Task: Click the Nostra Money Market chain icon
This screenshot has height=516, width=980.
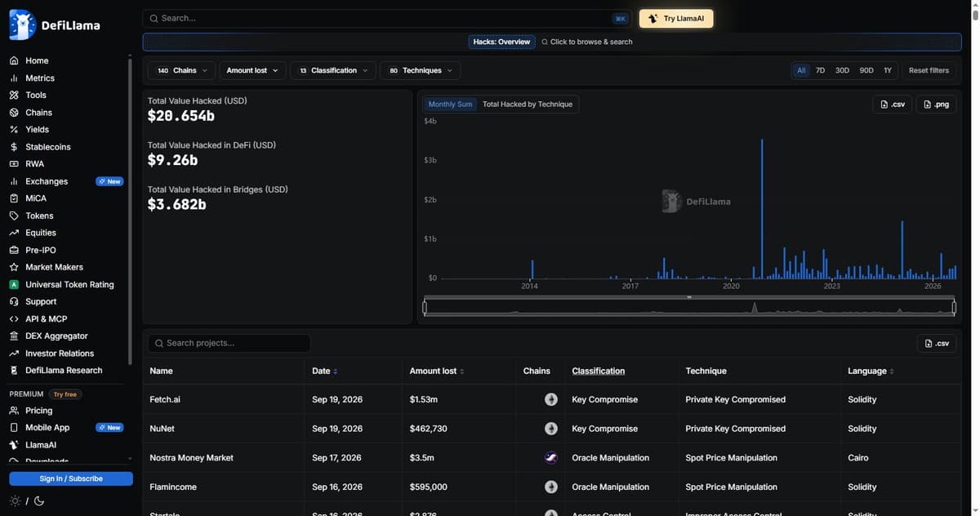Action: pos(551,458)
